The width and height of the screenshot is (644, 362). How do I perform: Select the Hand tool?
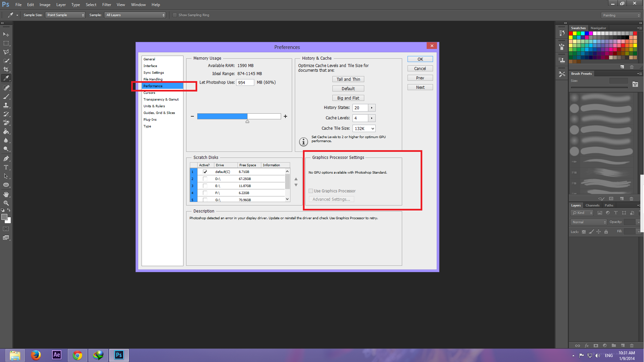(6, 194)
